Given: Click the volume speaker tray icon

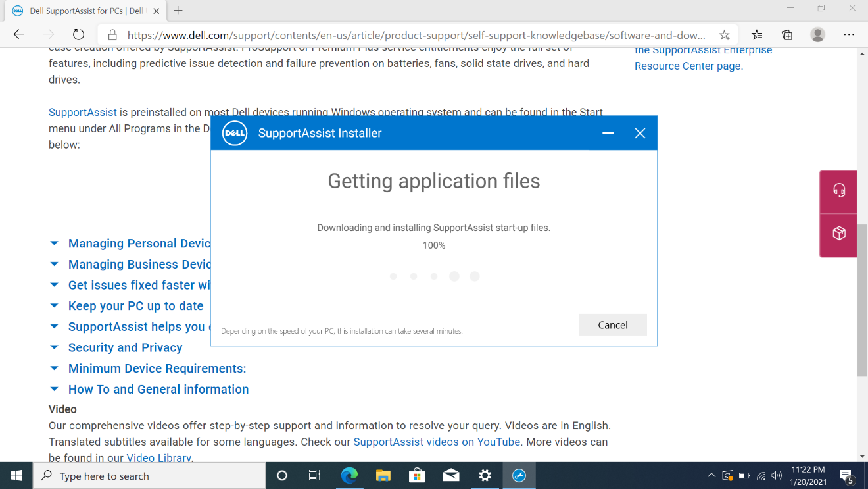Looking at the screenshot, I should tap(777, 475).
